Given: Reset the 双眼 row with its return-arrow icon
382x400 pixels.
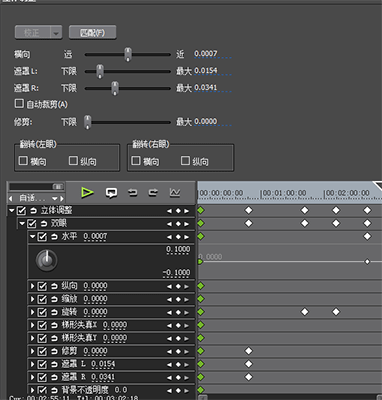Looking at the screenshot, I should 44,224.
